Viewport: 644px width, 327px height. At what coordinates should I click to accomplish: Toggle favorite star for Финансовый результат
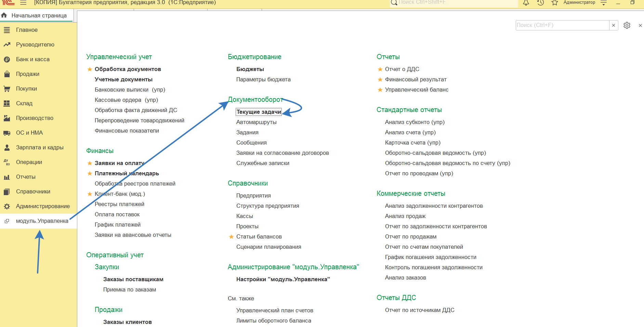click(380, 80)
